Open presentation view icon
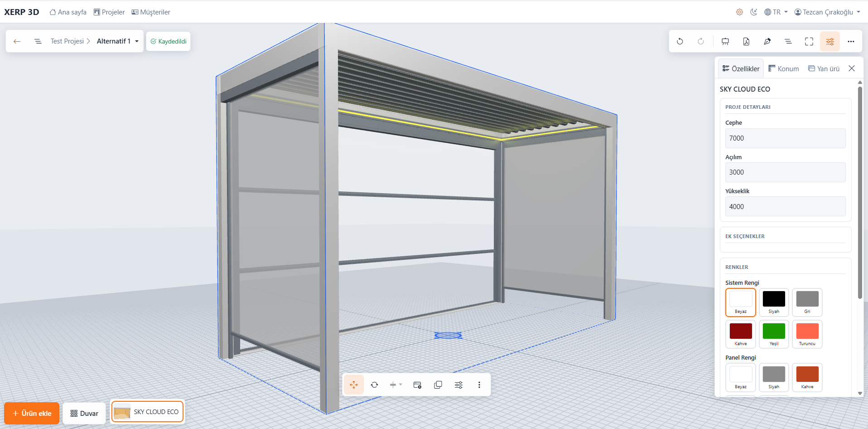This screenshot has width=868, height=429. (x=725, y=41)
